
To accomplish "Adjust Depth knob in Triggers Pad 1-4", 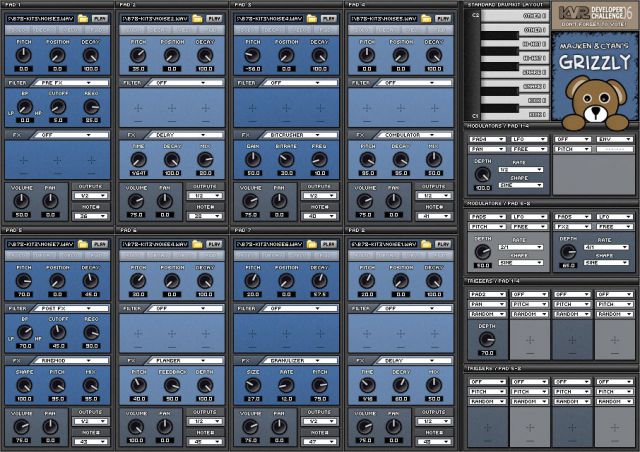I will click(487, 339).
